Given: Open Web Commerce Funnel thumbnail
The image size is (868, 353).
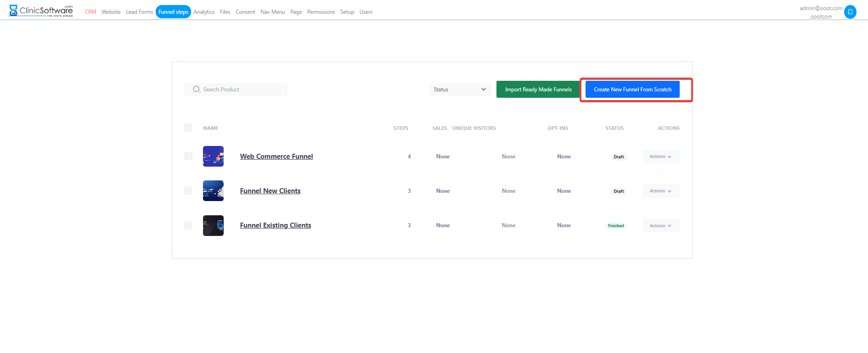Looking at the screenshot, I should (x=213, y=157).
